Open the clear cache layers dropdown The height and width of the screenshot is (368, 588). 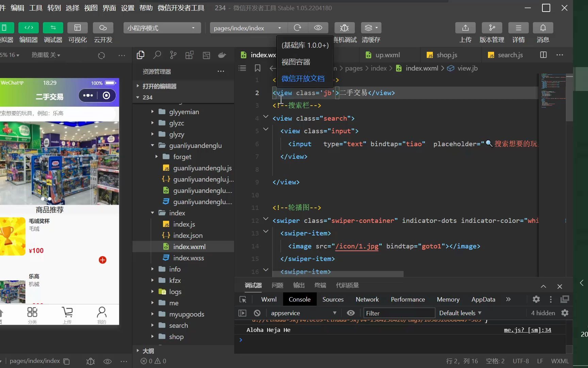pyautogui.click(x=371, y=28)
